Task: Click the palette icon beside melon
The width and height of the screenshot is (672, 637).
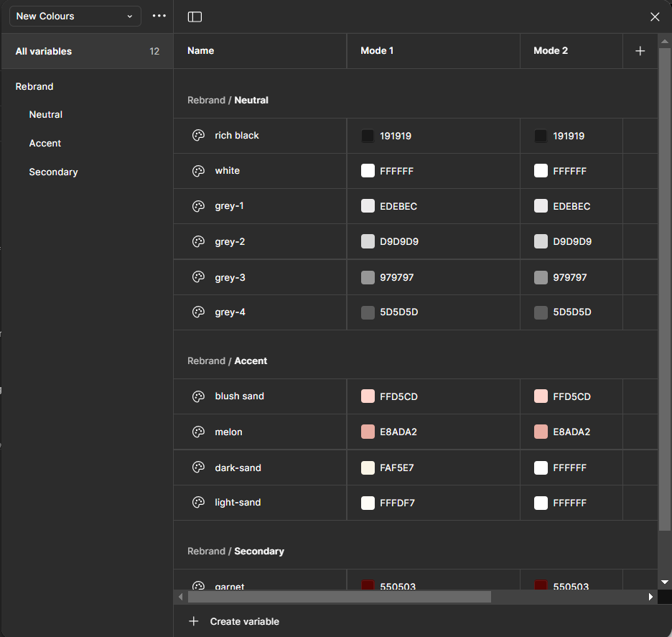Action: pyautogui.click(x=199, y=432)
